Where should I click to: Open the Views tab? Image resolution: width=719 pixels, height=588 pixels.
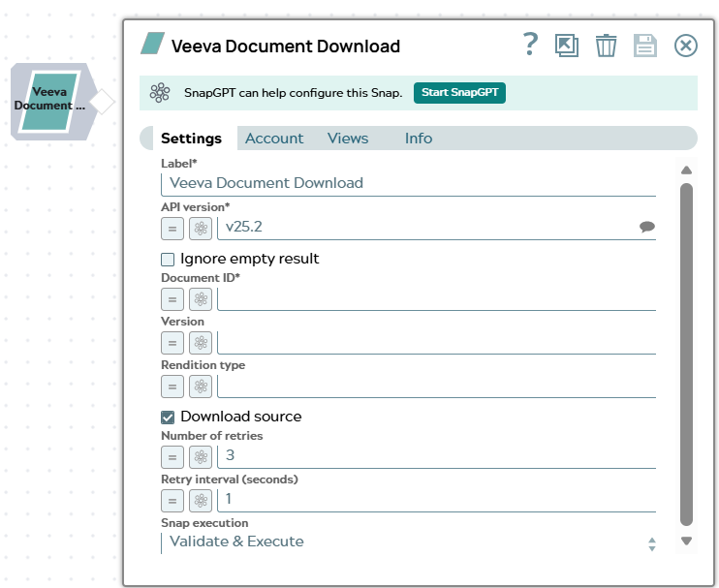pos(348,138)
